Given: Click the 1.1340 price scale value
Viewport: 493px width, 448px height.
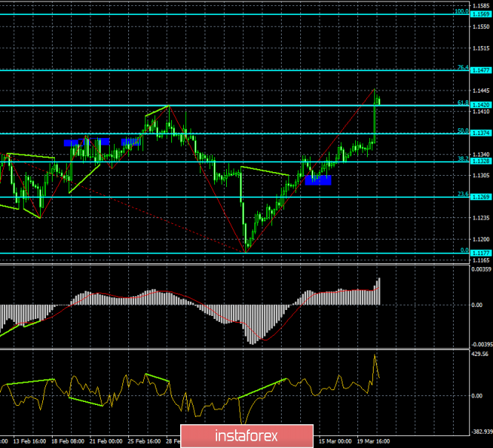Looking at the screenshot, I should point(481,154).
